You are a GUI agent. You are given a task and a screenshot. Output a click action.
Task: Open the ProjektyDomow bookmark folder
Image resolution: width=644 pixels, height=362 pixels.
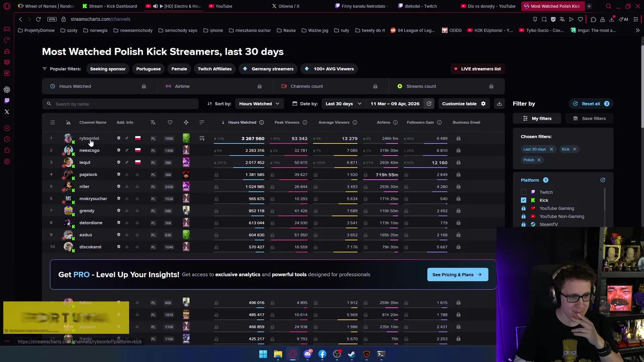pos(36,30)
